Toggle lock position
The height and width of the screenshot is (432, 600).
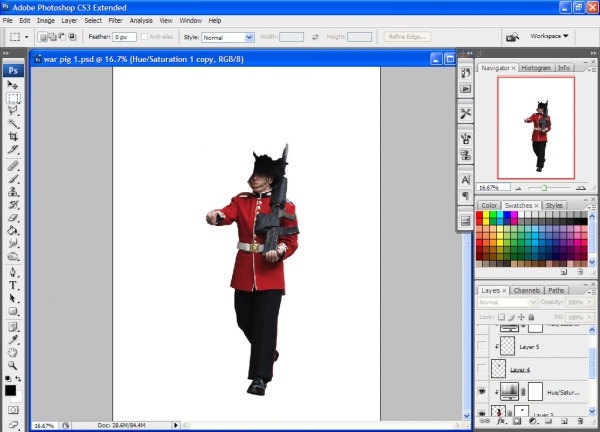pyautogui.click(x=521, y=317)
